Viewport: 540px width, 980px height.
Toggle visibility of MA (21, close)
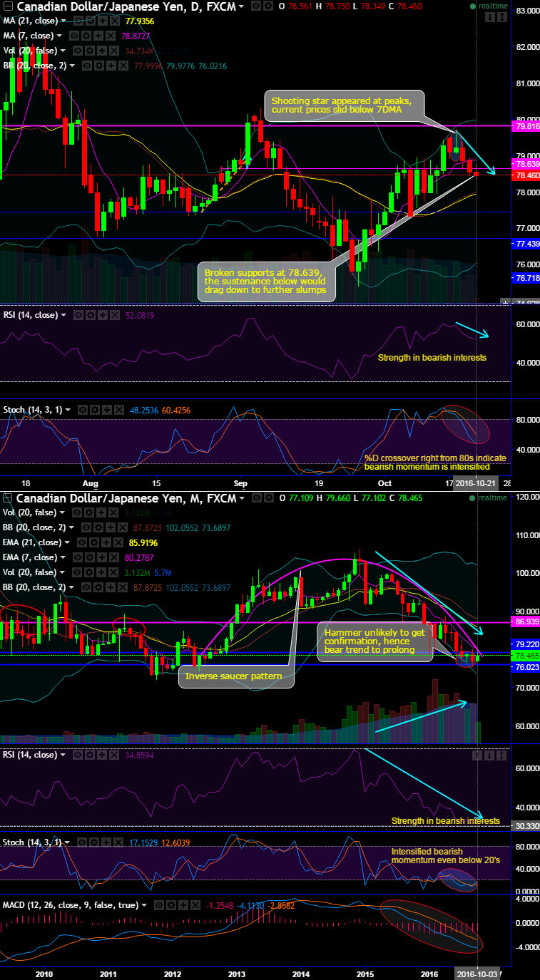pyautogui.click(x=77, y=21)
